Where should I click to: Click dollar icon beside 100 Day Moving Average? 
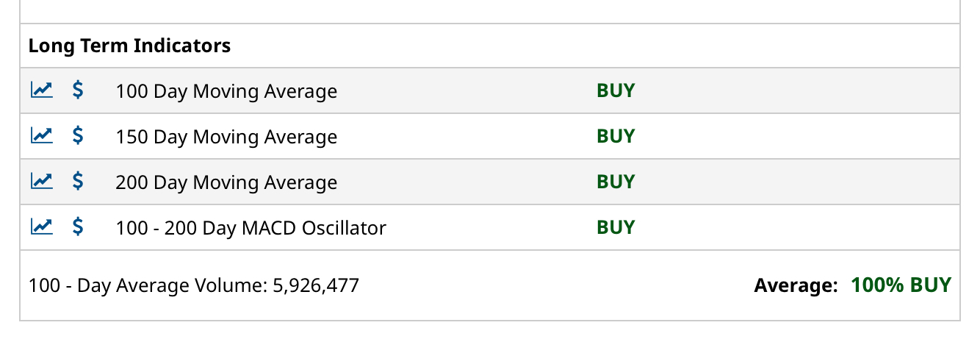[78, 90]
